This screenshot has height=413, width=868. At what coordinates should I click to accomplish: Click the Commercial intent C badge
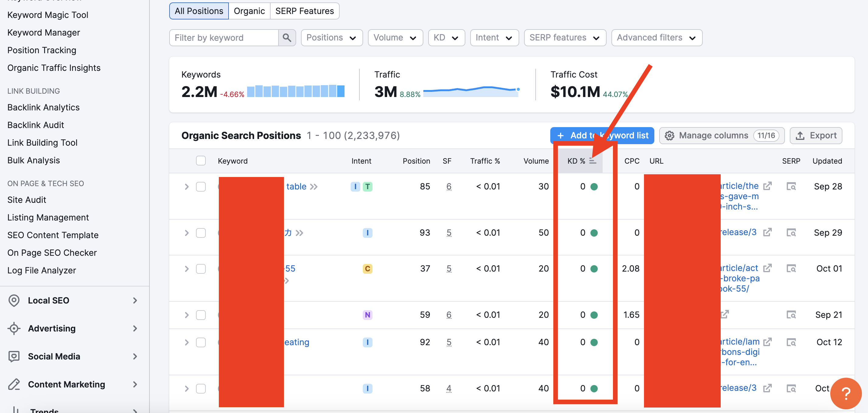367,269
